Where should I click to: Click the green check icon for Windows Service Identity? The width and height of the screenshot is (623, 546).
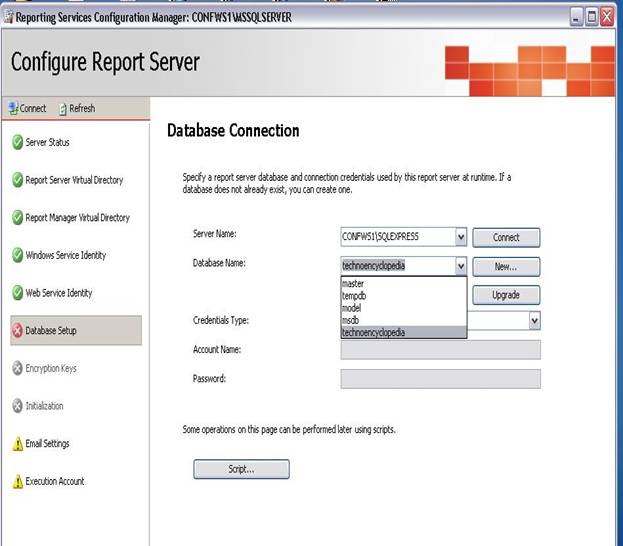(17, 256)
